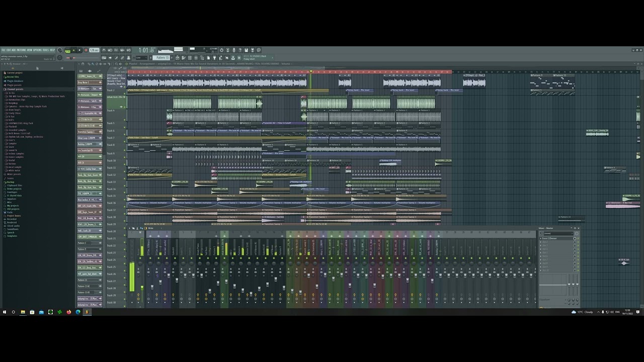Collapse the Channel presets folder
This screenshot has height=362, width=644.
click(15, 89)
